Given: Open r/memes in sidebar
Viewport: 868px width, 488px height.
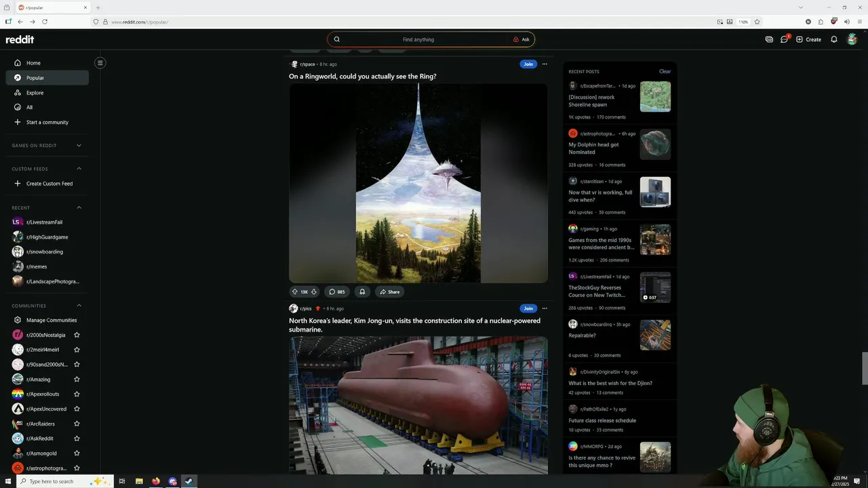Looking at the screenshot, I should [47, 266].
